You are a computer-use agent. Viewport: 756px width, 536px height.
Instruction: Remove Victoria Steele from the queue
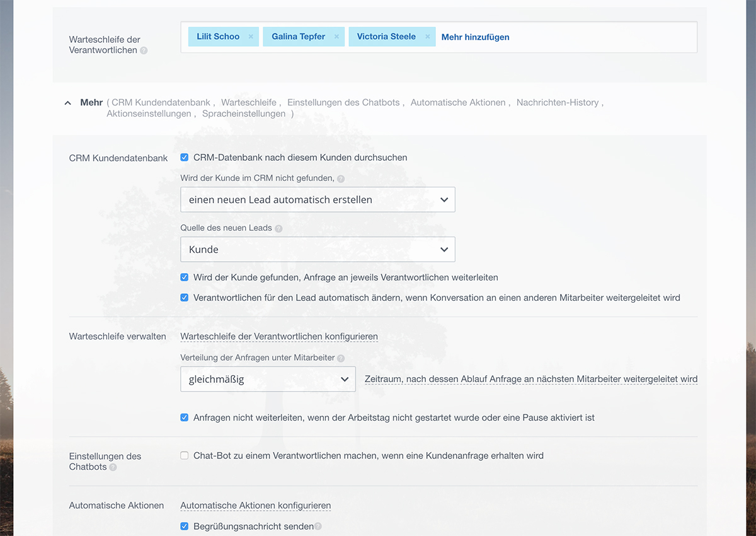click(427, 37)
